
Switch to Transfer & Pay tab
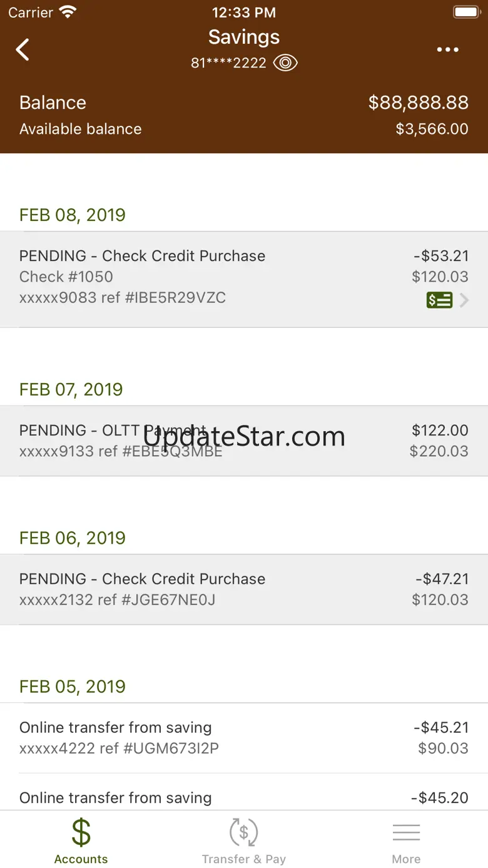(x=243, y=840)
